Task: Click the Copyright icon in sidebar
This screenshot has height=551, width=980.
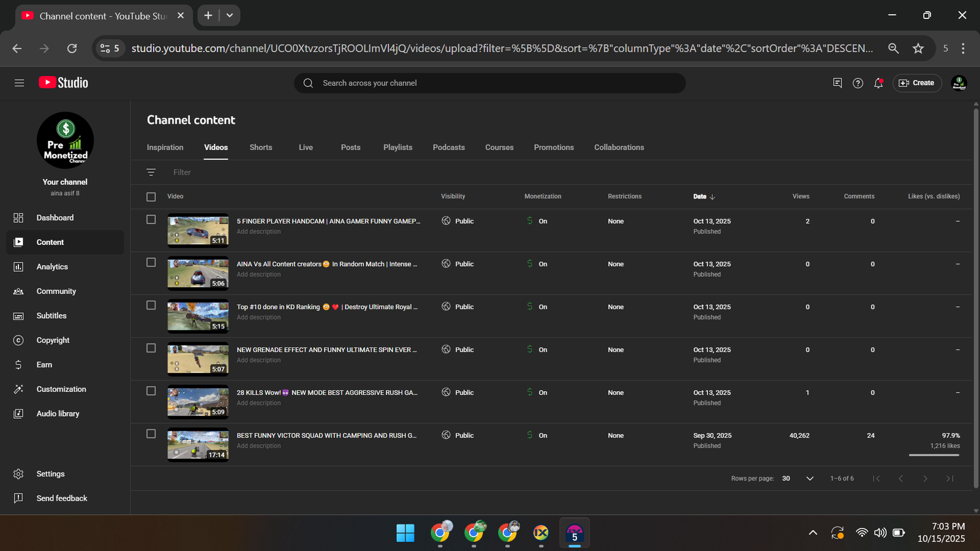Action: coord(18,340)
